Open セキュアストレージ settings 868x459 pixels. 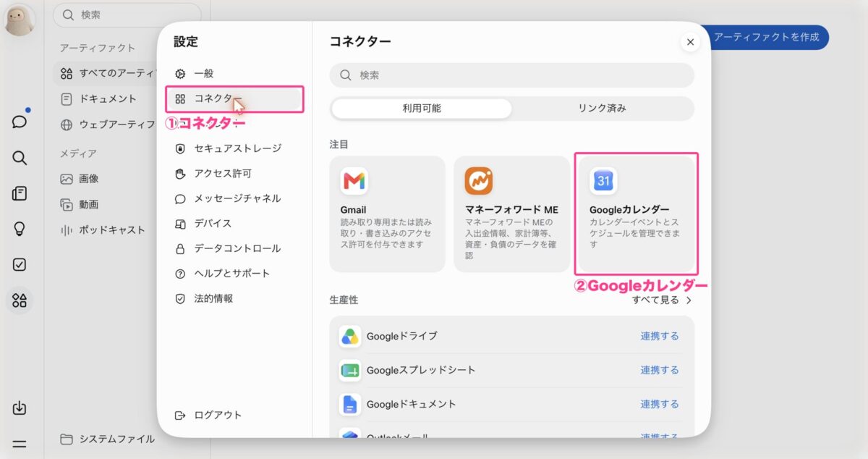[234, 148]
